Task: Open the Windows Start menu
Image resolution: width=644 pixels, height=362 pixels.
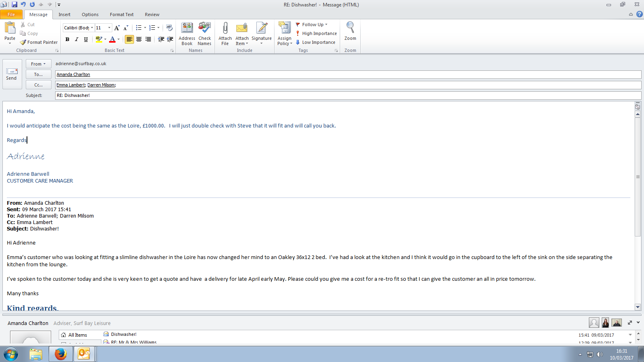Action: [x=11, y=354]
